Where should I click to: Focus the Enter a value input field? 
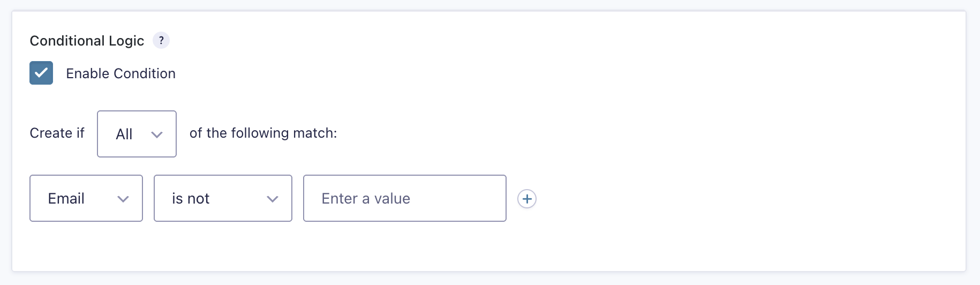coord(404,198)
